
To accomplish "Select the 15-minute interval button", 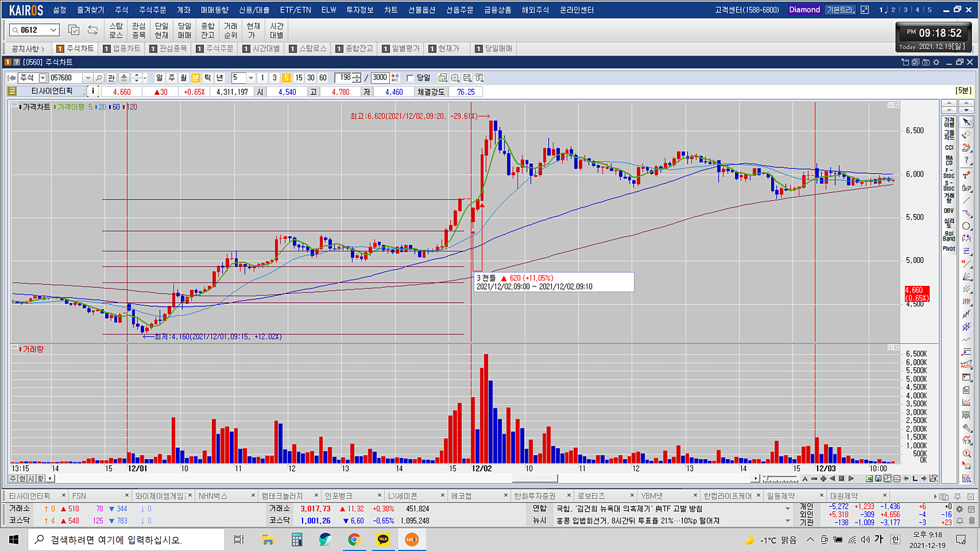I will [x=299, y=78].
